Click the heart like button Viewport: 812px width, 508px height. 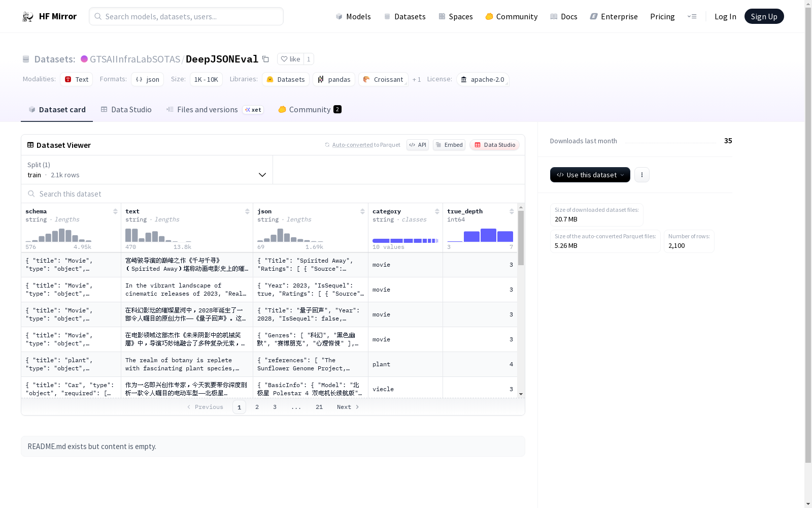pyautogui.click(x=290, y=59)
